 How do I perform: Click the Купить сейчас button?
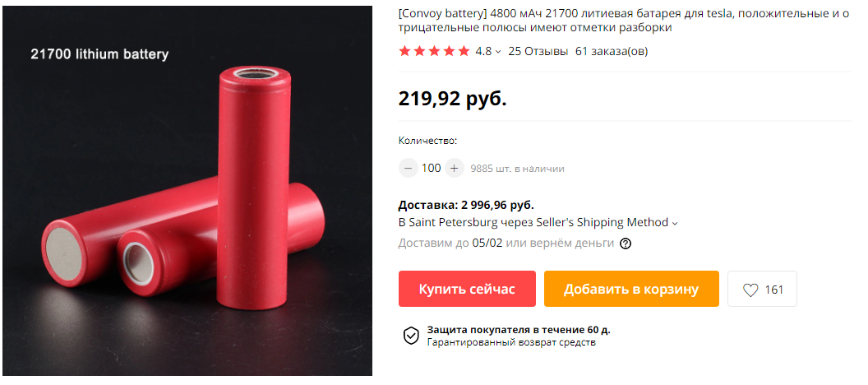coord(467,289)
